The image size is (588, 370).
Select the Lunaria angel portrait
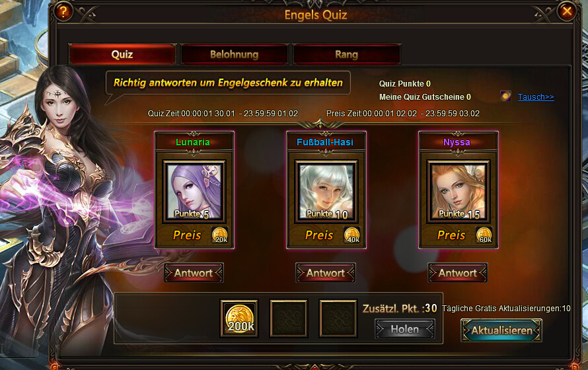point(194,192)
